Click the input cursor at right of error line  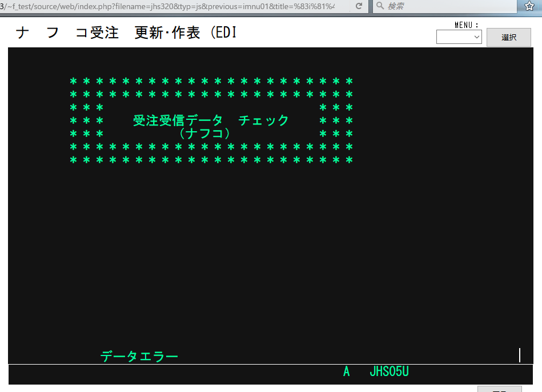tap(520, 355)
